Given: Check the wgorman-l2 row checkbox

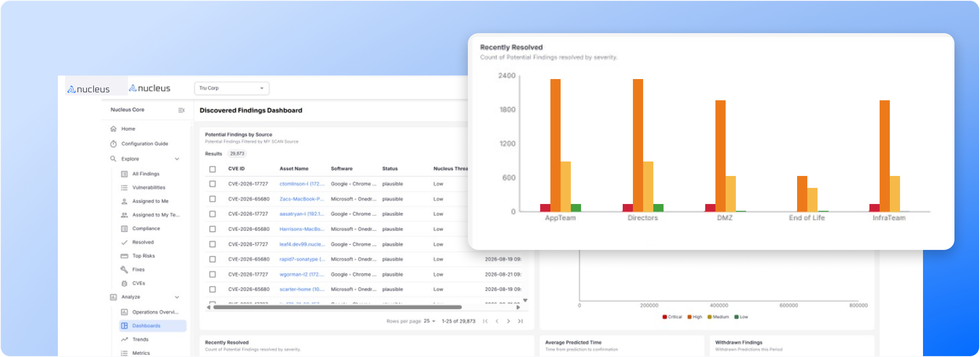Looking at the screenshot, I should (213, 275).
